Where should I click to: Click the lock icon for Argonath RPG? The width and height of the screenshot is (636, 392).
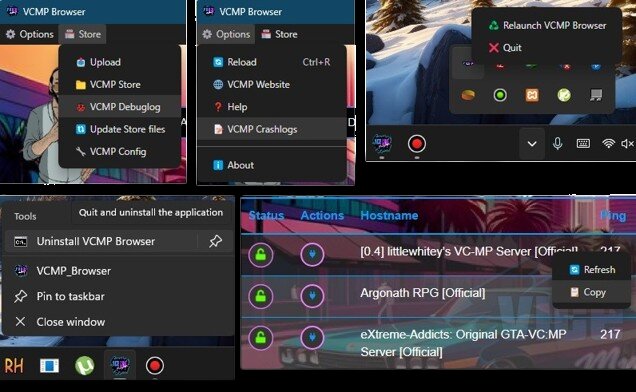click(x=260, y=296)
